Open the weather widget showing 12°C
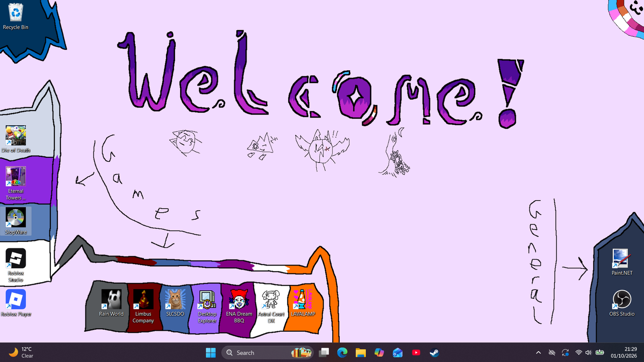The height and width of the screenshot is (362, 644). pyautogui.click(x=21, y=352)
